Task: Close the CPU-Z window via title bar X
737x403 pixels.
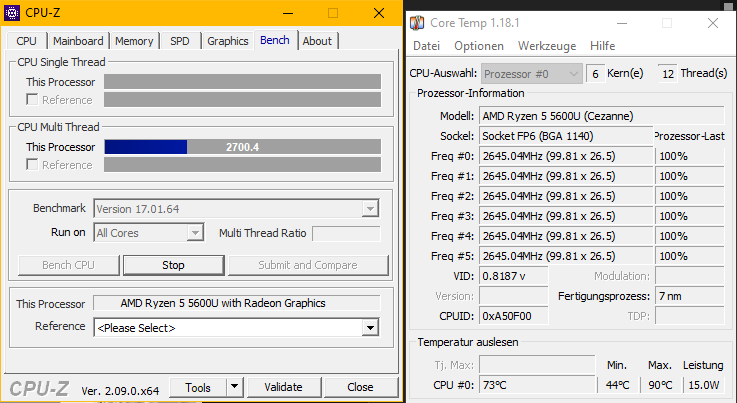Action: point(379,13)
